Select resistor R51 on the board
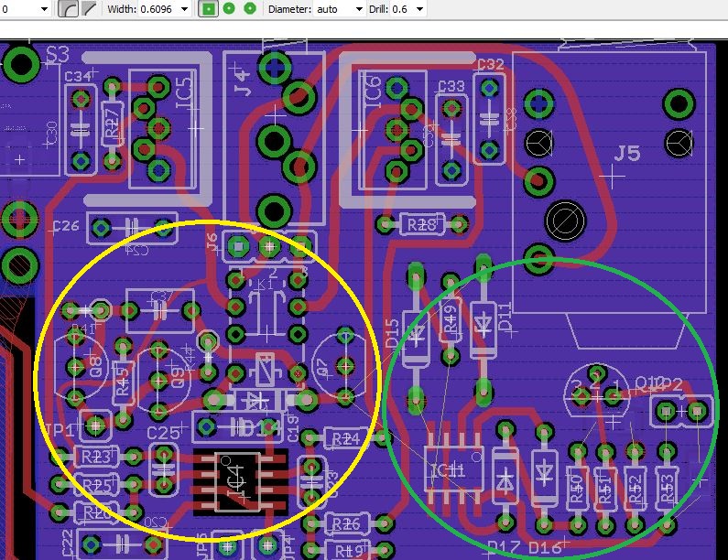The height and width of the screenshot is (560, 728). (x=605, y=488)
